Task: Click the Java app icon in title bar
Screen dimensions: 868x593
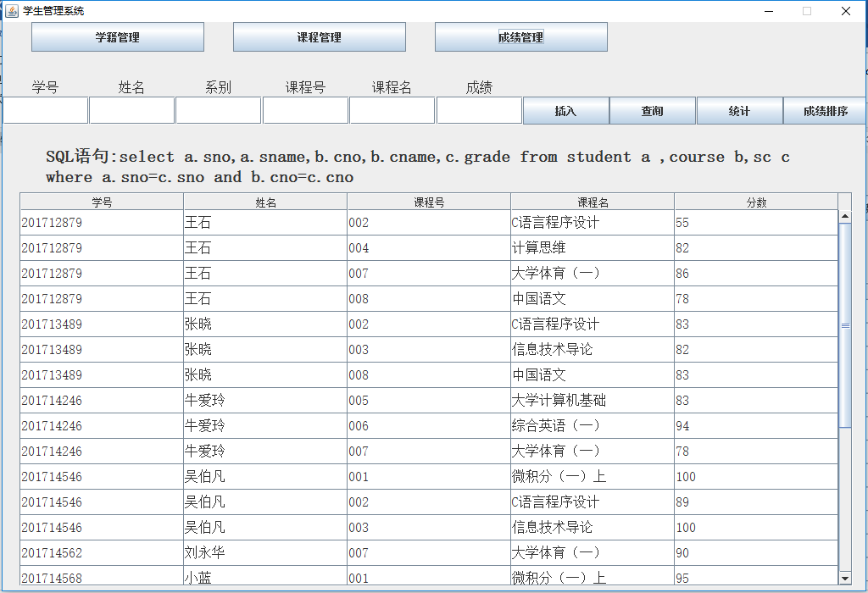Action: [12, 10]
